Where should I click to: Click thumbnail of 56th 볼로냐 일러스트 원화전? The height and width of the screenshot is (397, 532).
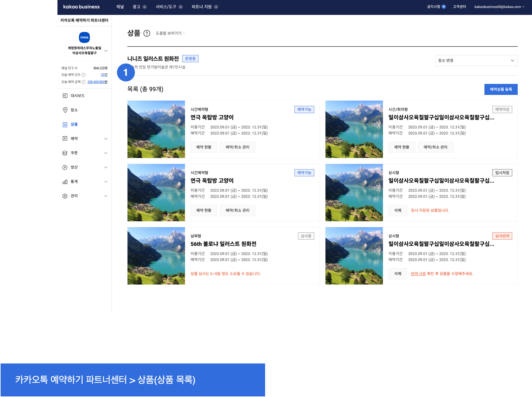click(156, 256)
